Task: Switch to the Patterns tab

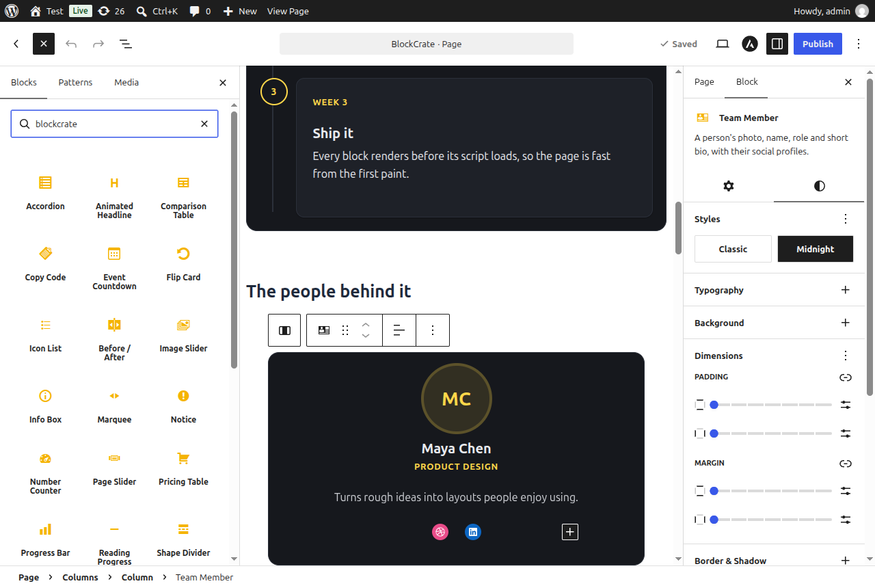Action: pos(75,83)
